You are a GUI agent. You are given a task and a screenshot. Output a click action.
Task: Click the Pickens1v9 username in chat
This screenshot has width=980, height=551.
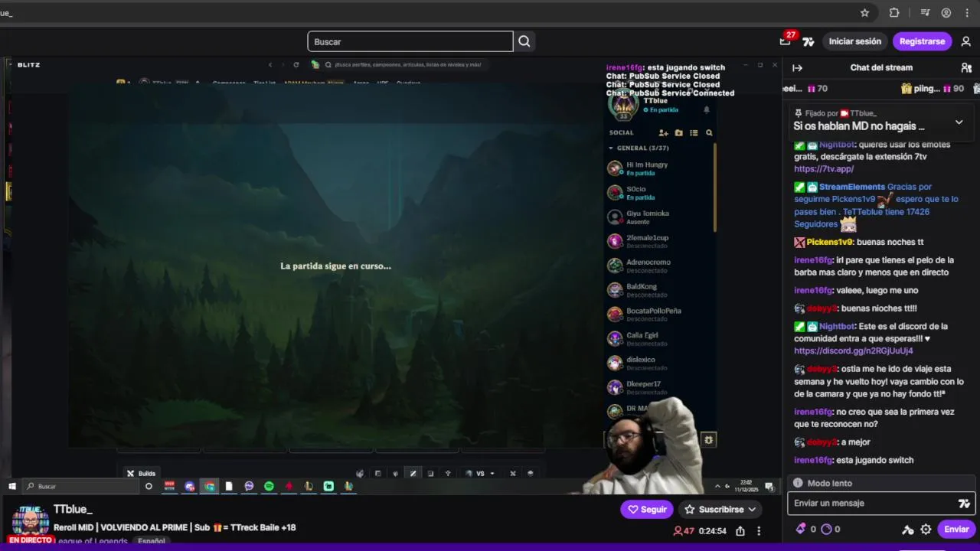pyautogui.click(x=829, y=243)
